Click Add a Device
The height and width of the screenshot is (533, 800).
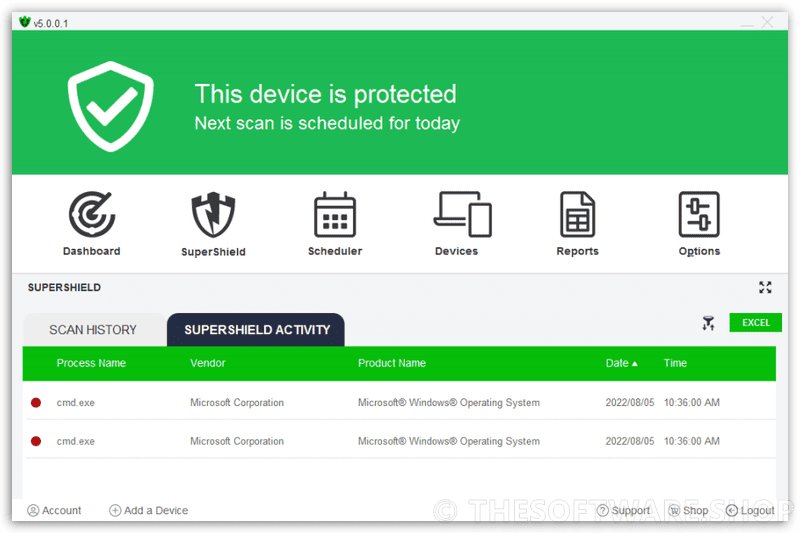(x=148, y=510)
